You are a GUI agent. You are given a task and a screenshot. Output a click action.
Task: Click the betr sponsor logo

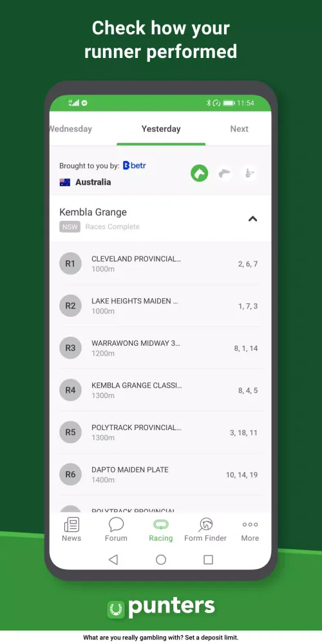click(135, 166)
